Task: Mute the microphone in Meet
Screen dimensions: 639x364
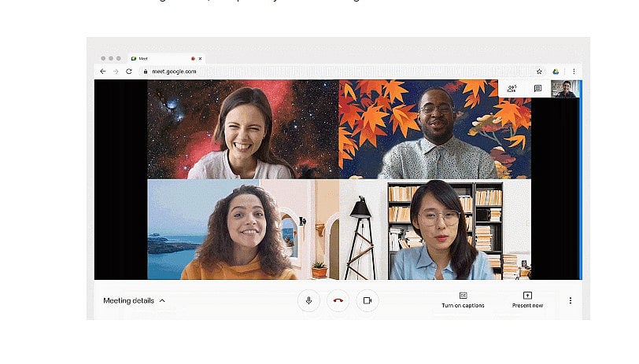Action: [308, 300]
